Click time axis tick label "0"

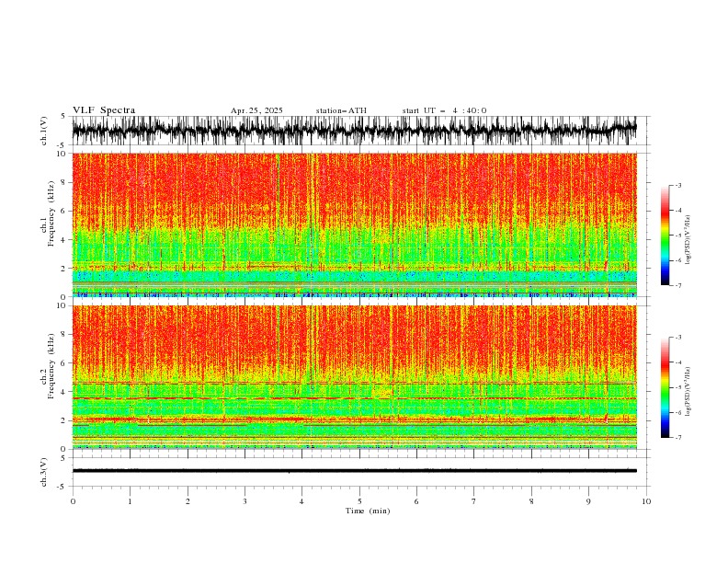[73, 501]
